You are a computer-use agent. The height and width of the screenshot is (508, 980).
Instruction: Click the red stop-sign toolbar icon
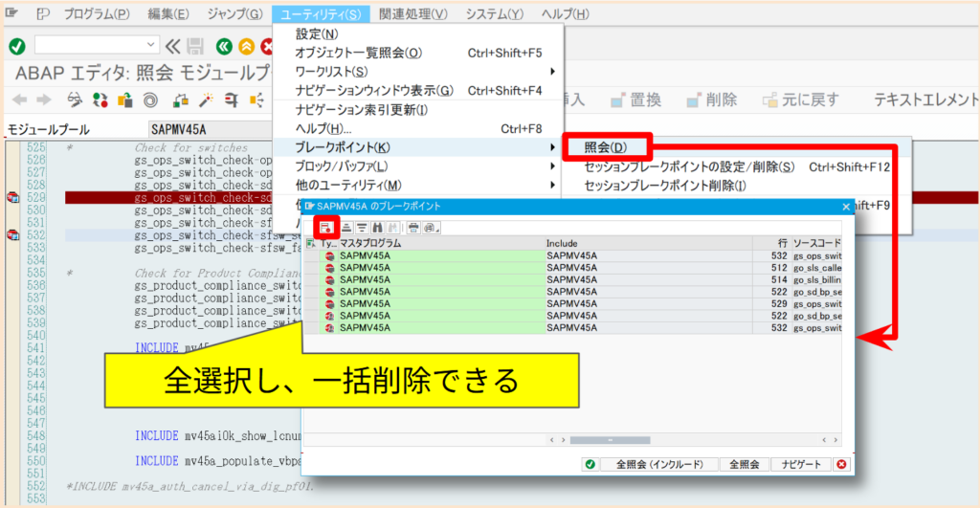click(x=232, y=100)
